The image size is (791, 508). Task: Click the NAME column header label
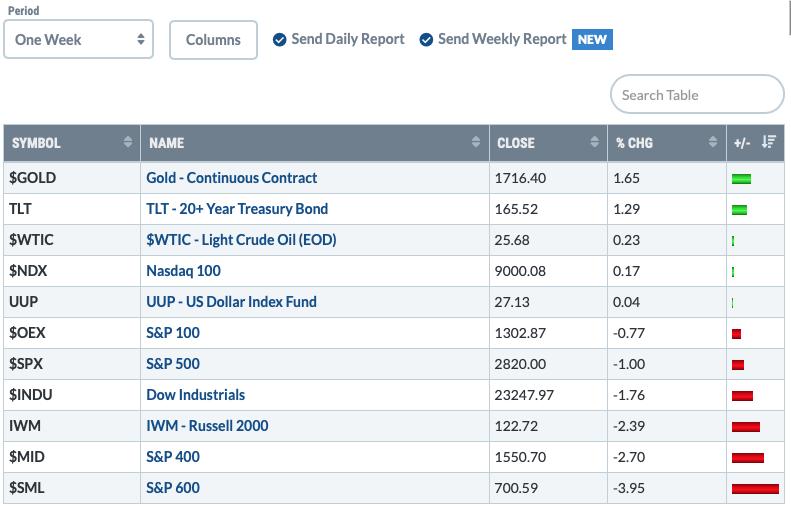point(166,143)
